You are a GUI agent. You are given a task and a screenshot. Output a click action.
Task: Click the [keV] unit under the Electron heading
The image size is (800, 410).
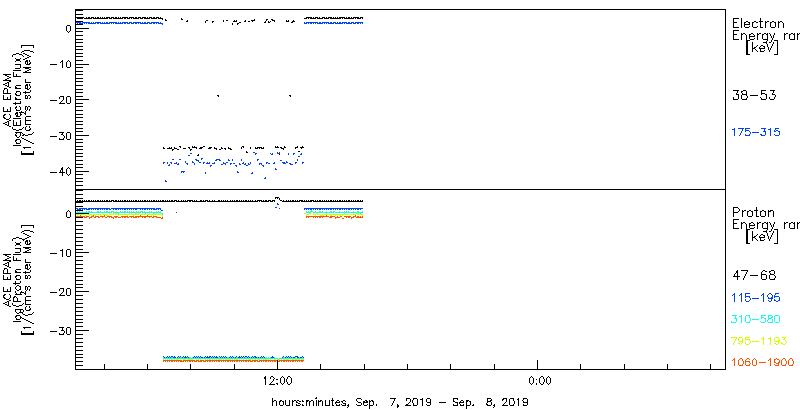pos(762,48)
